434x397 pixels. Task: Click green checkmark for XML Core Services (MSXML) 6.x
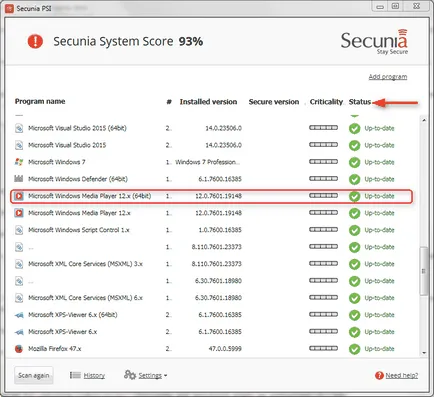click(x=354, y=298)
